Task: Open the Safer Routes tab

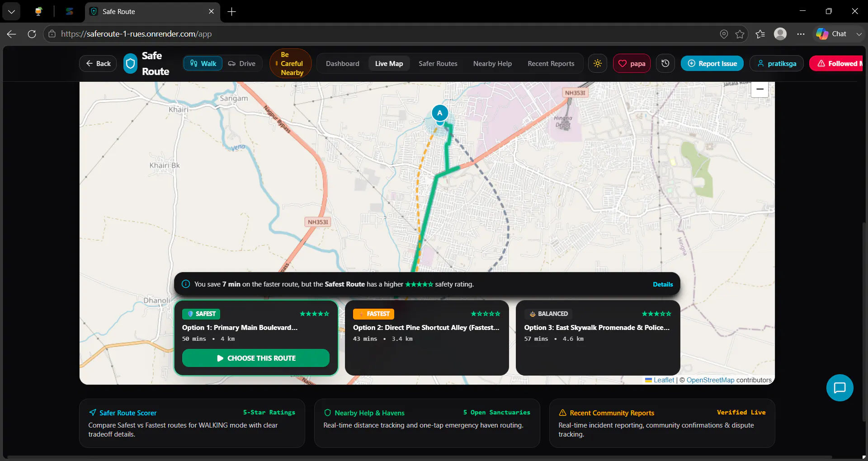Action: click(438, 63)
